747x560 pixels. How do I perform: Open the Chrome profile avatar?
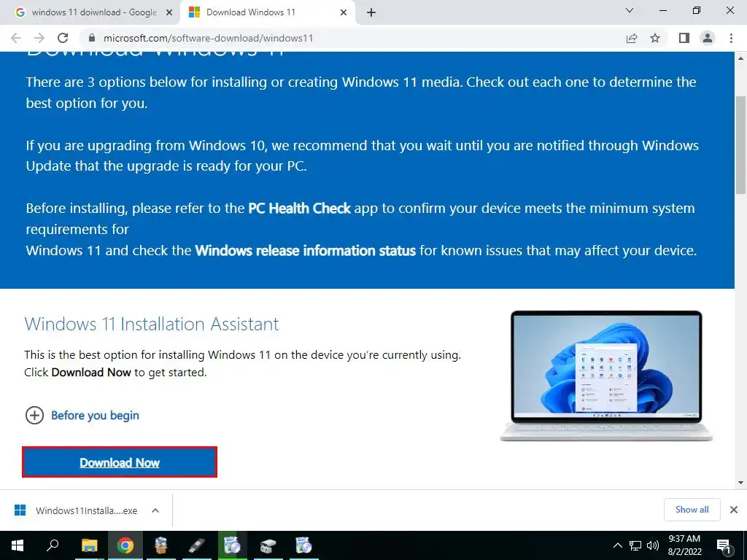pyautogui.click(x=708, y=38)
